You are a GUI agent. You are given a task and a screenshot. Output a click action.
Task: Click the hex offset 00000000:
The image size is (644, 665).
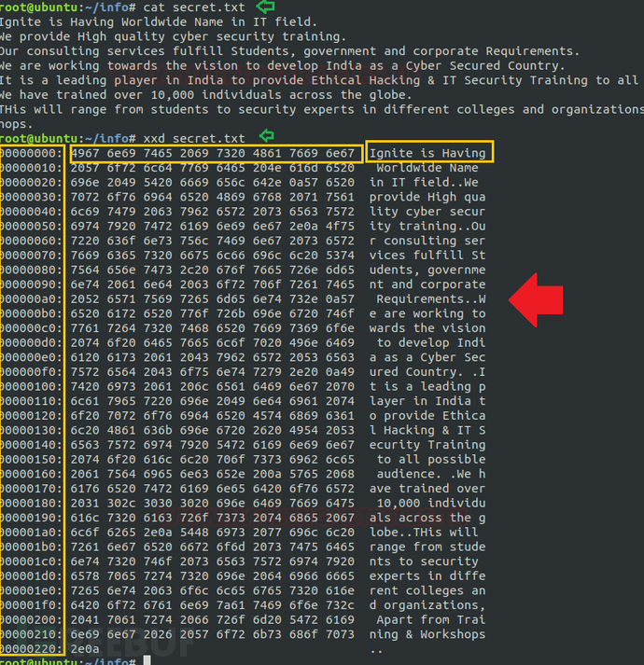(x=31, y=153)
